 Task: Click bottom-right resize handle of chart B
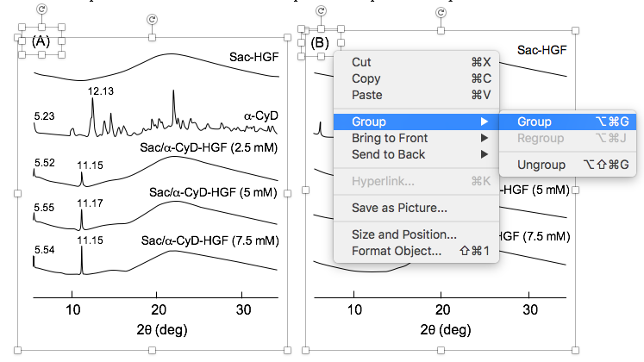coord(575,350)
